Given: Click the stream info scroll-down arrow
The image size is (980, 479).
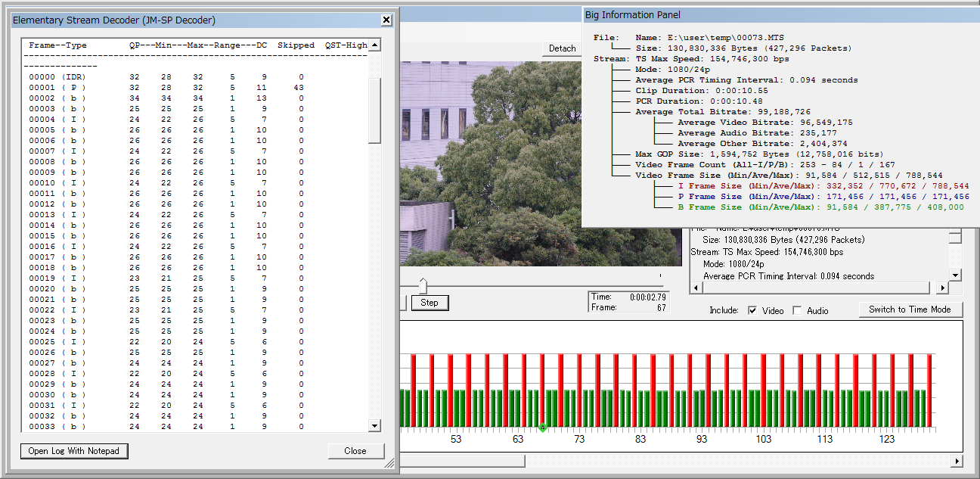Looking at the screenshot, I should (x=956, y=275).
